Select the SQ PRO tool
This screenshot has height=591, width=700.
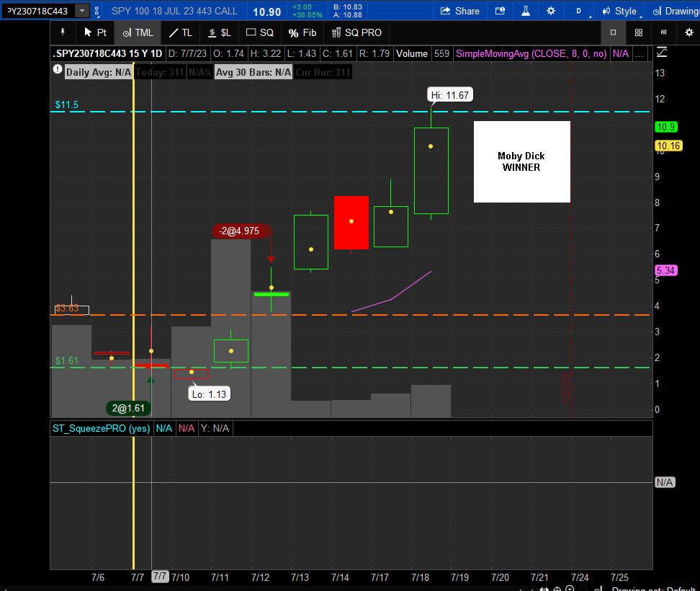(x=356, y=32)
